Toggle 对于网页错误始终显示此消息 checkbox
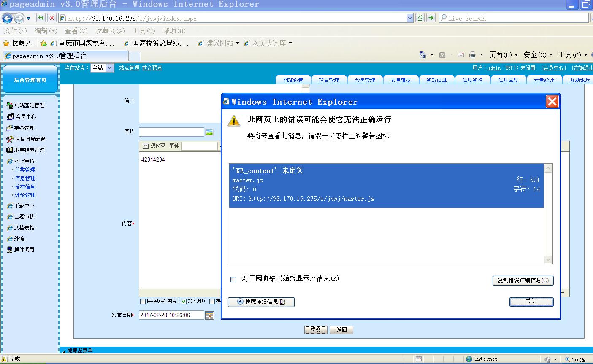 point(233,279)
